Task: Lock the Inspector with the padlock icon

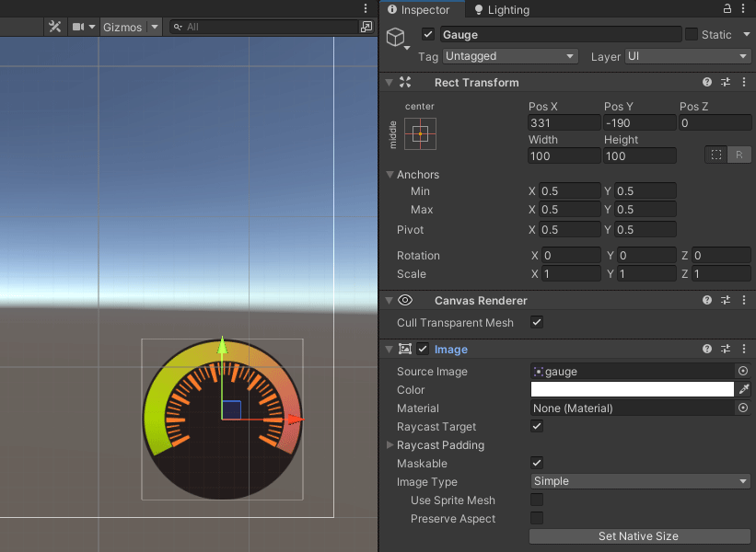Action: [x=727, y=9]
